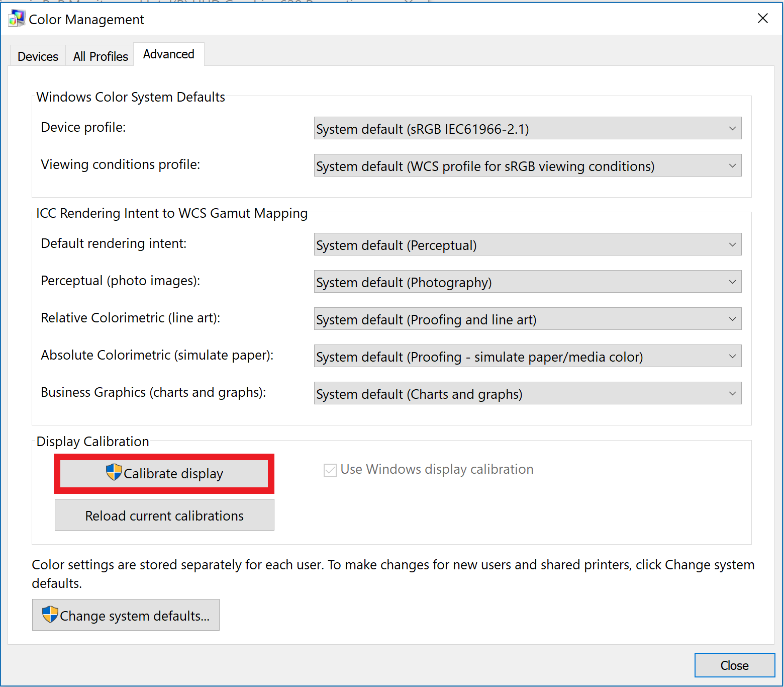The width and height of the screenshot is (784, 687).
Task: Open the Perceptual photo images dropdown
Action: pos(732,282)
